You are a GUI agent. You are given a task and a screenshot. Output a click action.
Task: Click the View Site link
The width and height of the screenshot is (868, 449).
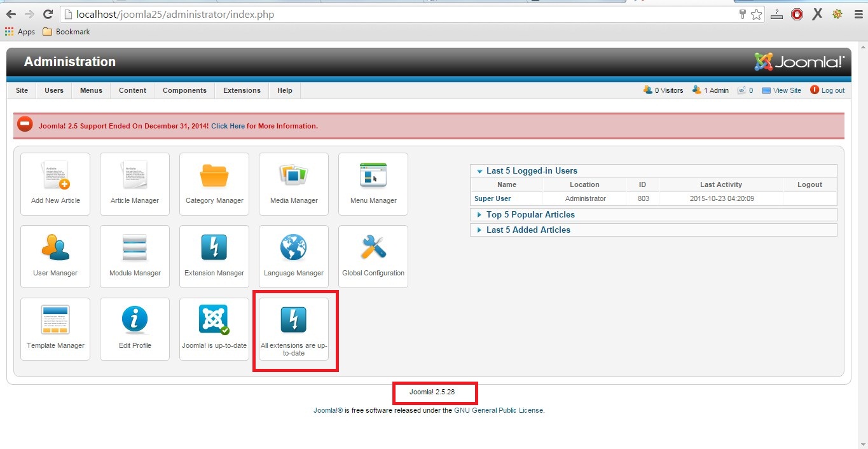[x=787, y=90]
